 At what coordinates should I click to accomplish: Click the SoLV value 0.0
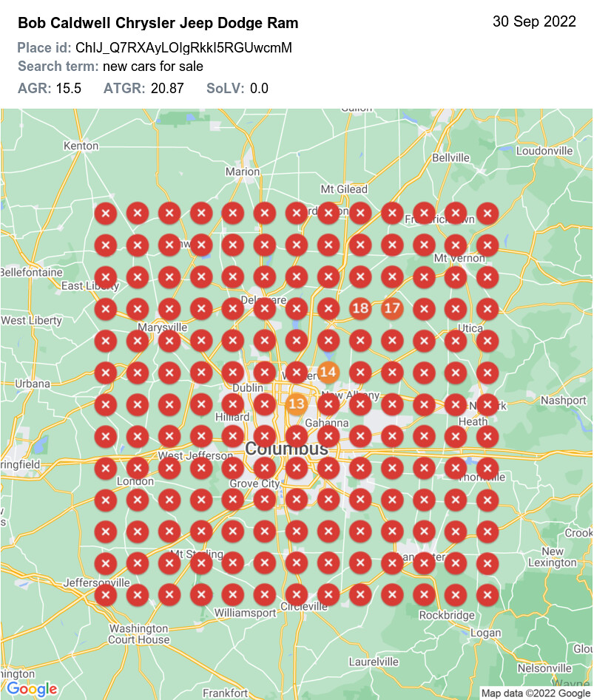pos(259,89)
